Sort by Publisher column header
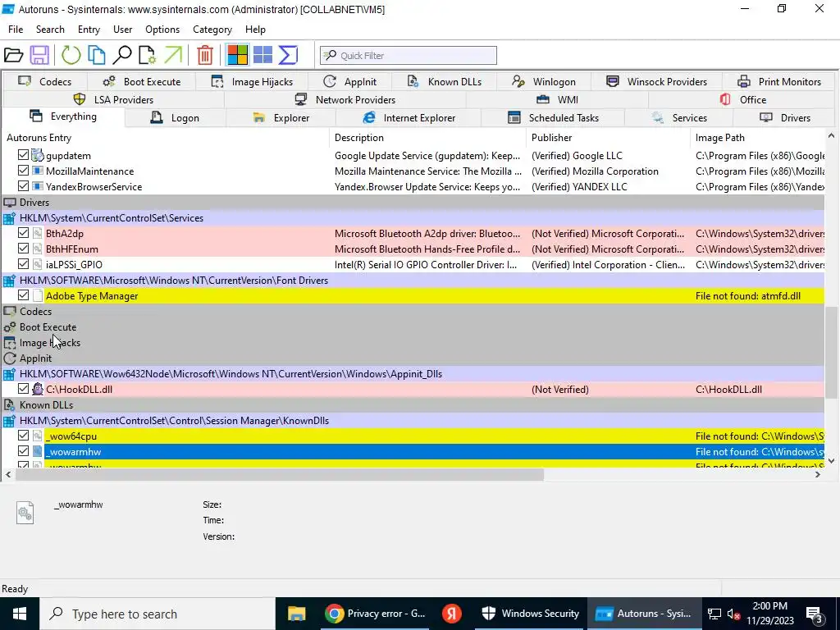840x630 pixels. pos(608,138)
